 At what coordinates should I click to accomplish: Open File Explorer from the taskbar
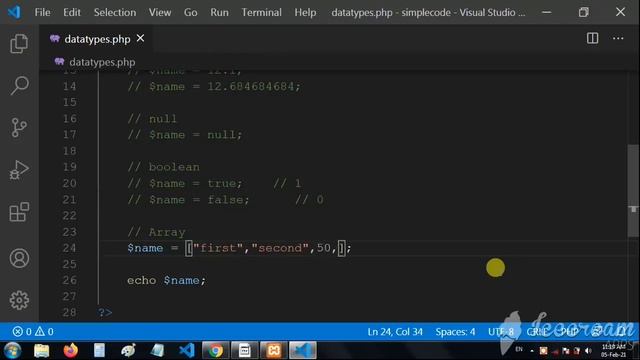(42, 351)
